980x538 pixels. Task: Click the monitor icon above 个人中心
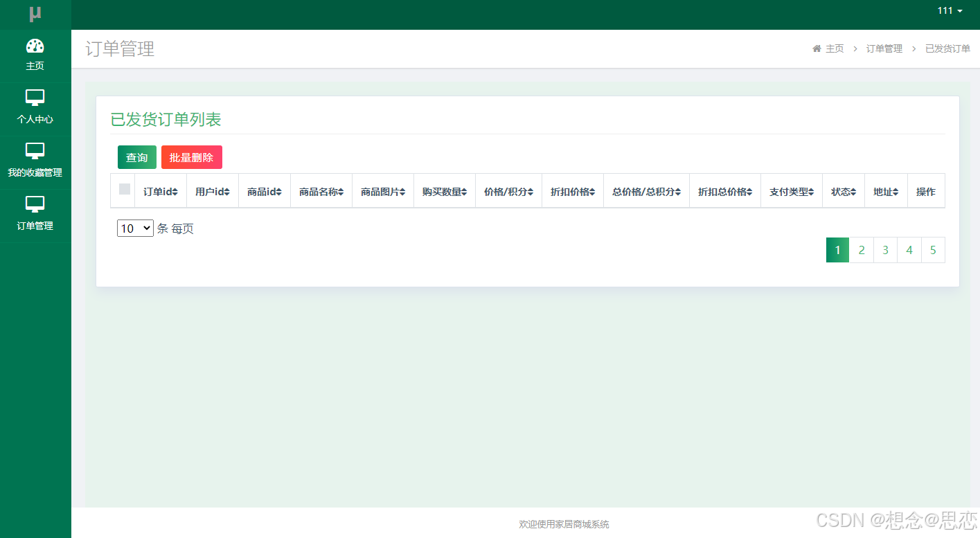pos(35,98)
